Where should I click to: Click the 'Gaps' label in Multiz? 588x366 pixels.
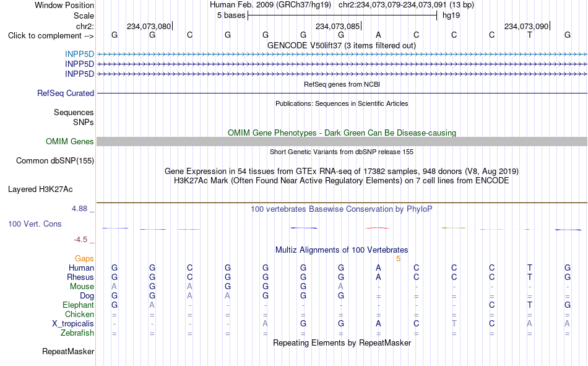(84, 258)
